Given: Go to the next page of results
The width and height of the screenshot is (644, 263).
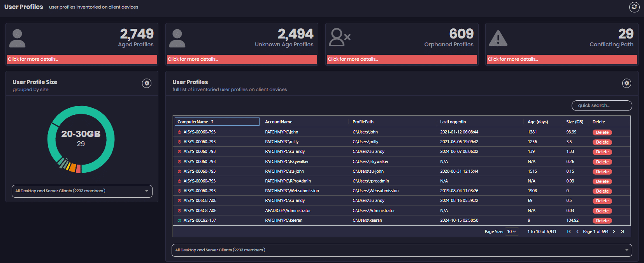Looking at the screenshot, I should click(614, 231).
